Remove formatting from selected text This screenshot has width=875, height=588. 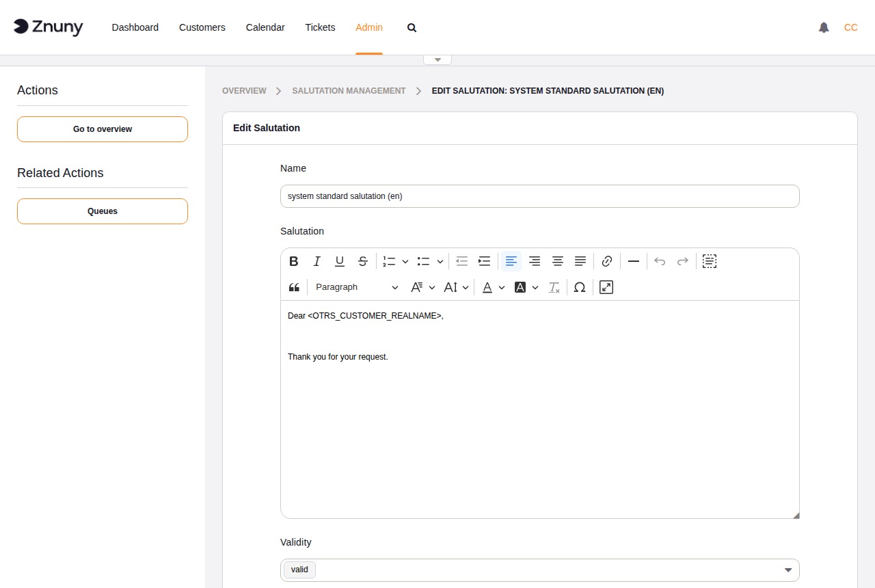click(x=554, y=287)
